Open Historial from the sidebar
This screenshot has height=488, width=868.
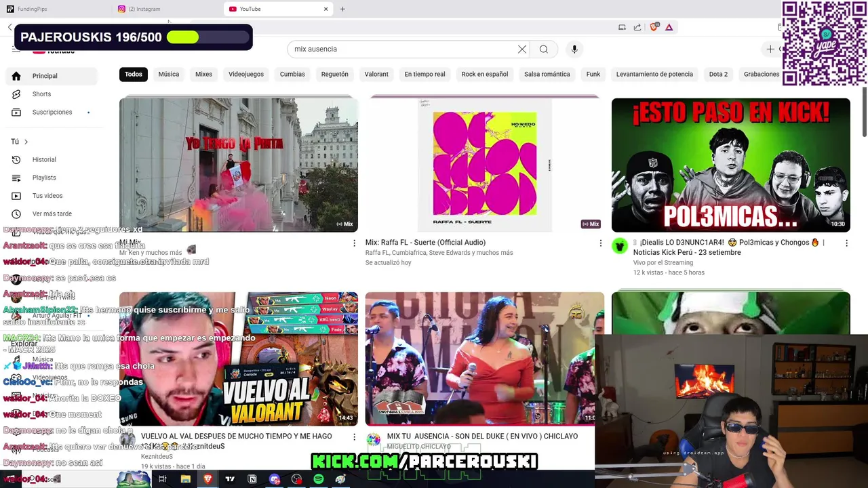click(x=52, y=159)
